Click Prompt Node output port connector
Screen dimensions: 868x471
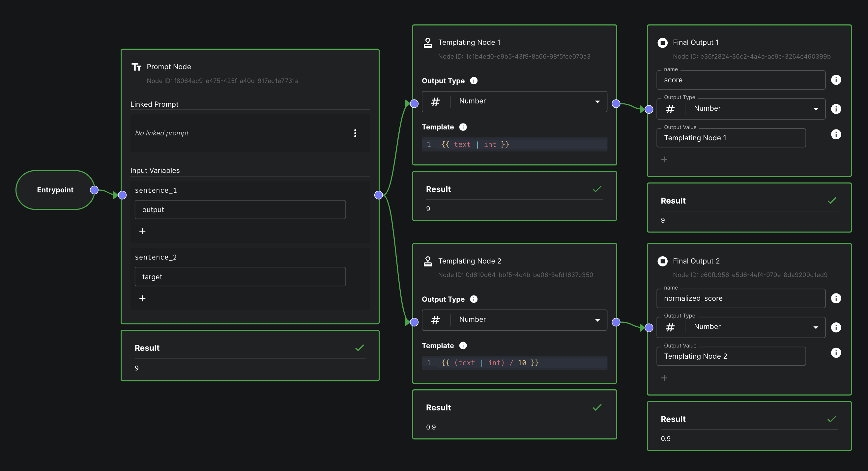pos(379,195)
